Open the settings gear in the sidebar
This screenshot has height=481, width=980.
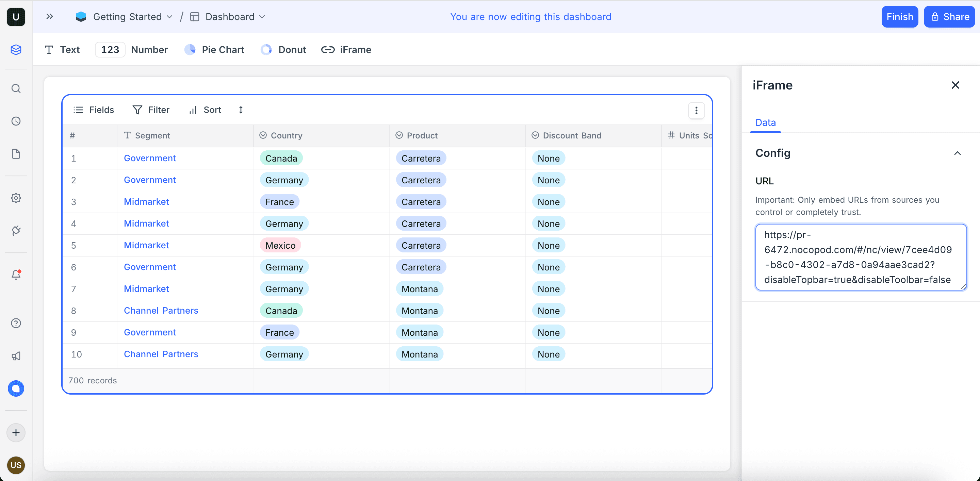(x=16, y=198)
